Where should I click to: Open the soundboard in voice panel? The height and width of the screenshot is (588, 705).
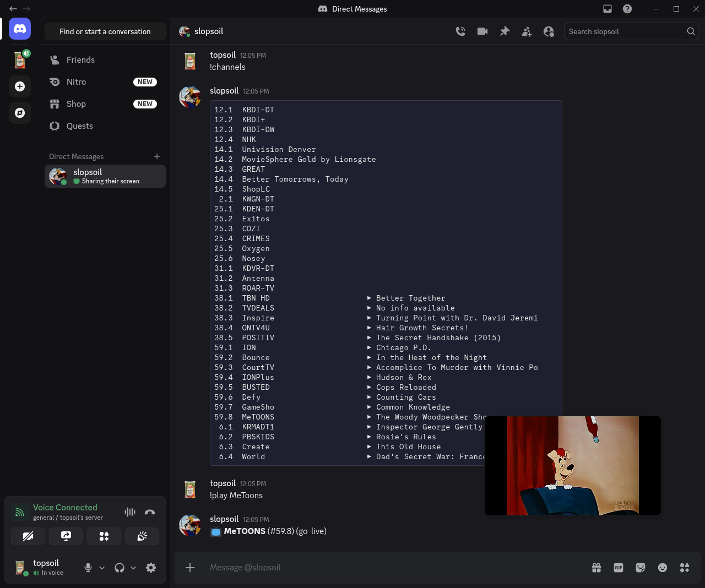coord(142,536)
